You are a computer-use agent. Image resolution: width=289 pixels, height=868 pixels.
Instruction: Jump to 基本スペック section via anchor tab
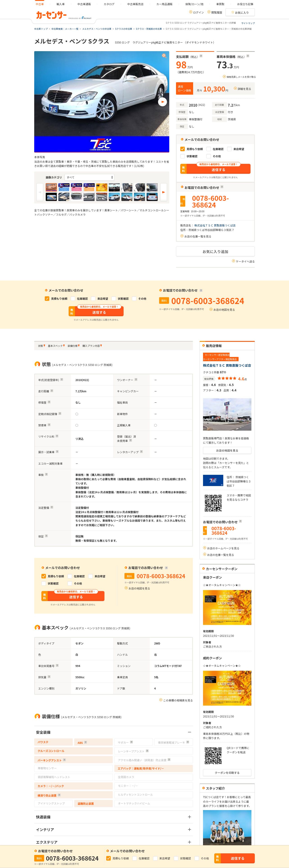click(56, 346)
